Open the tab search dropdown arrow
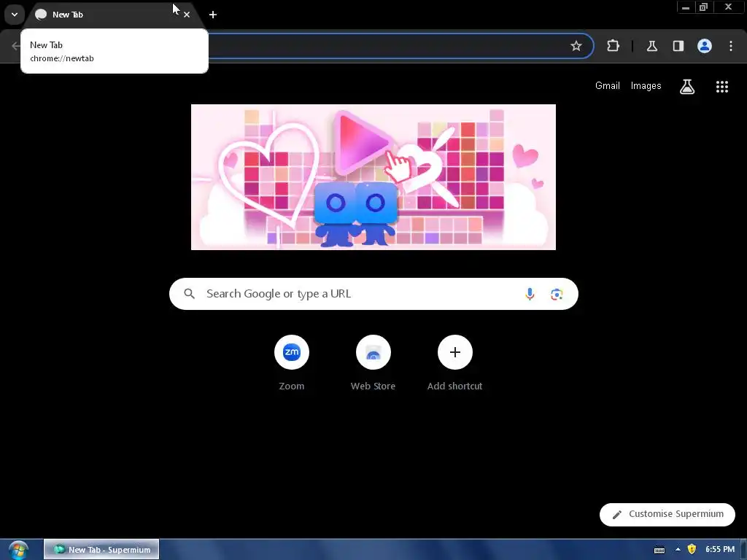 pos(15,15)
